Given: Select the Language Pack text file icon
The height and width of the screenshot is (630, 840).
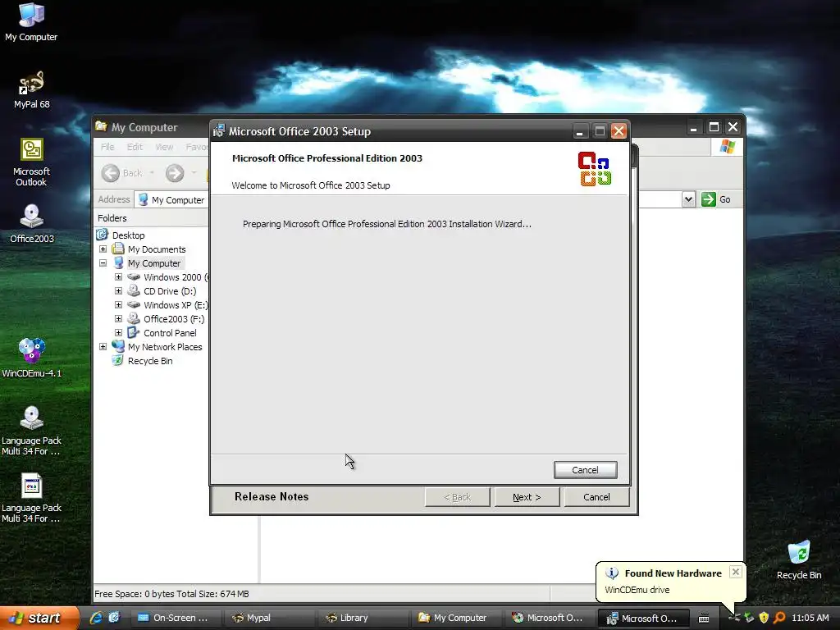Looking at the screenshot, I should 32,498.
